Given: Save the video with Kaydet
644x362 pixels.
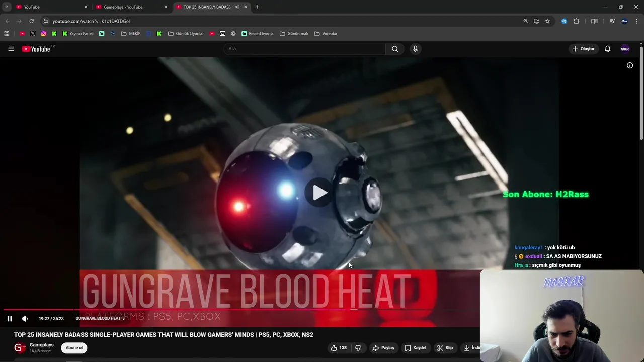Looking at the screenshot, I should pyautogui.click(x=416, y=348).
